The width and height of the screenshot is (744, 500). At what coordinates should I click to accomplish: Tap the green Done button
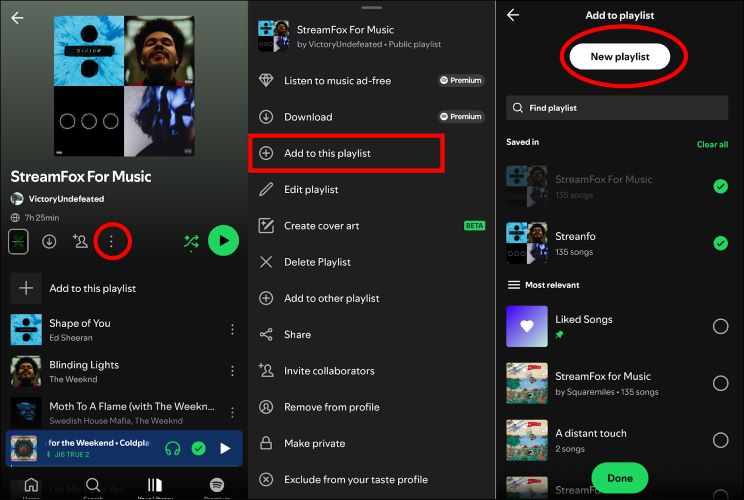click(x=620, y=478)
